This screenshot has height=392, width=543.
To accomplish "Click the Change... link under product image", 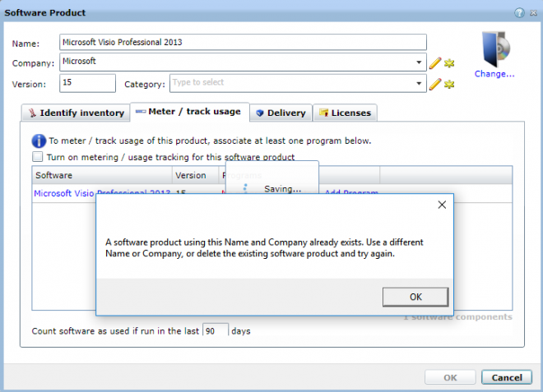I will pos(494,74).
